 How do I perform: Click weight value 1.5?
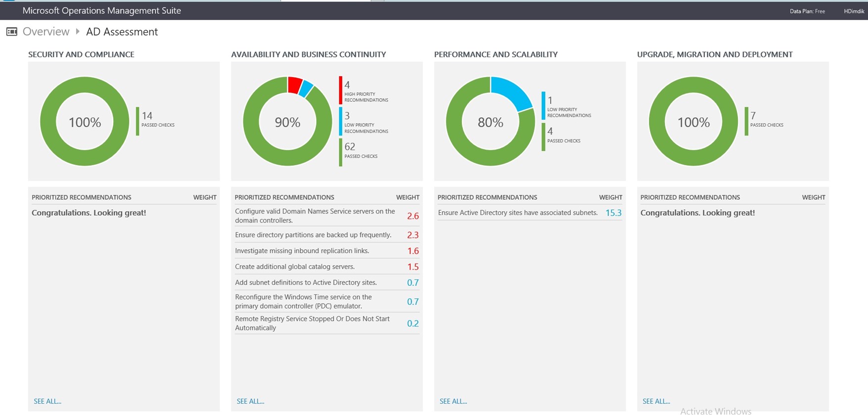[413, 267]
